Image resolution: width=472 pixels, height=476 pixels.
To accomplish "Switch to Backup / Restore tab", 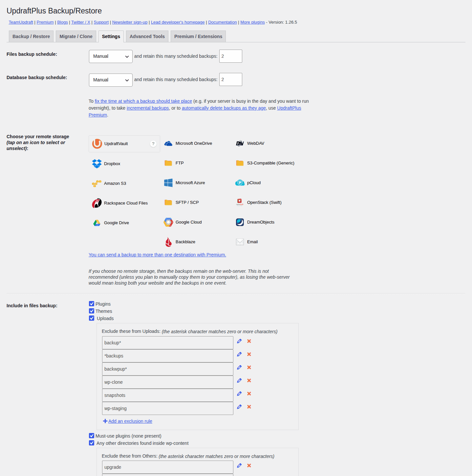I will coord(31,36).
